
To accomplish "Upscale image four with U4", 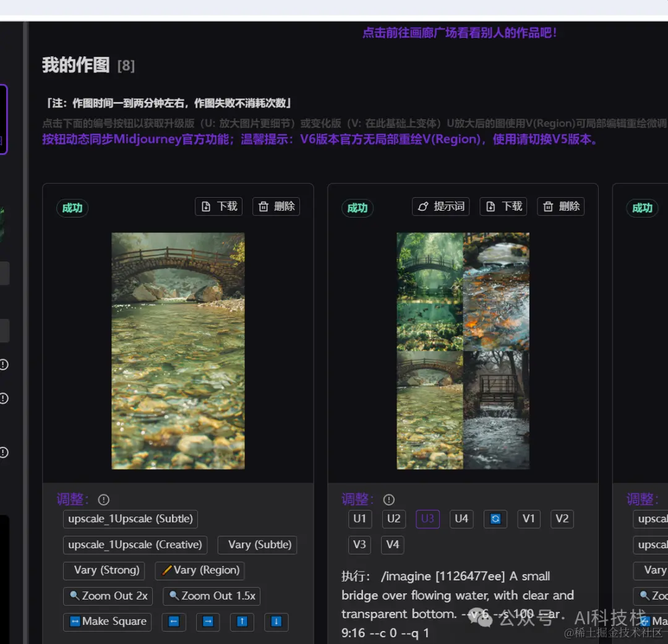I will click(461, 519).
